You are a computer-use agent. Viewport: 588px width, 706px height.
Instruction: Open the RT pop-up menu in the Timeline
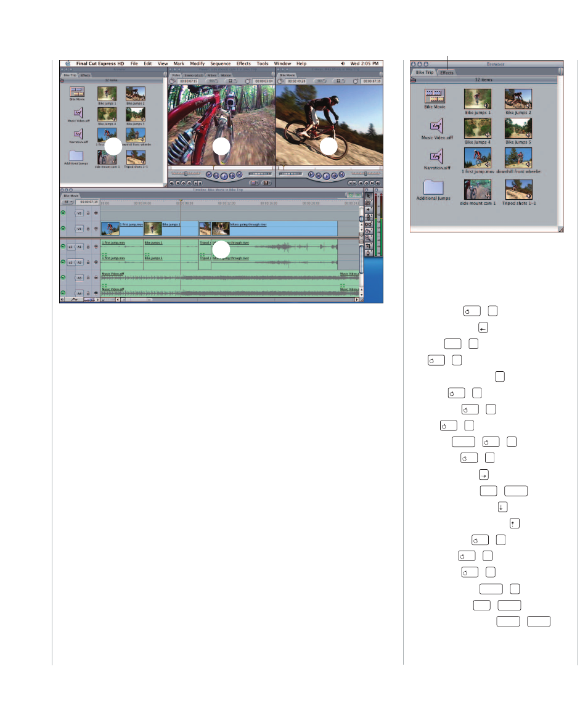[68, 202]
